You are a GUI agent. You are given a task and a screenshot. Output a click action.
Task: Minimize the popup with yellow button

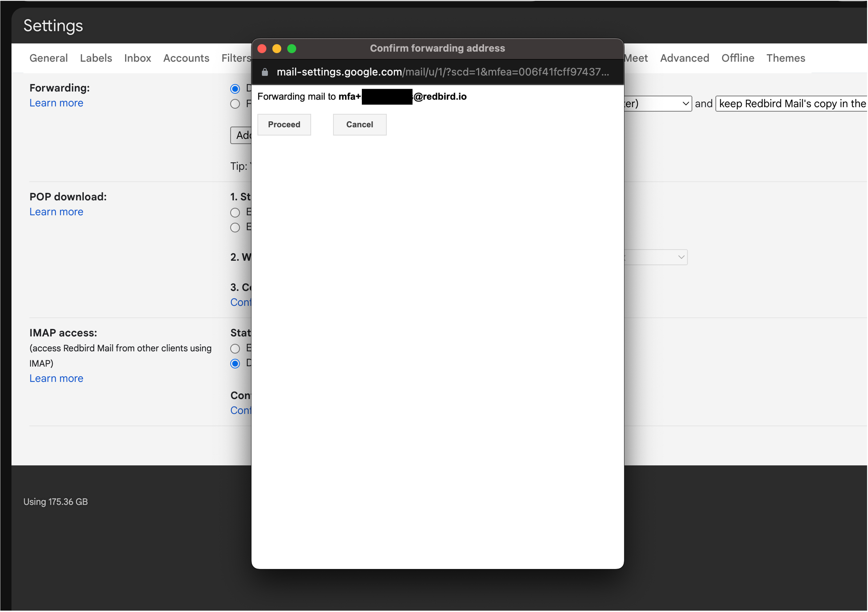click(x=277, y=49)
